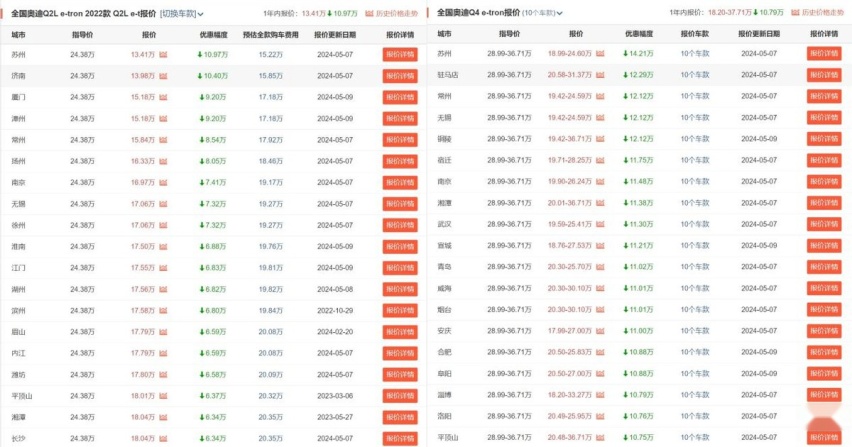852x447 pixels.
Task: Open price trend chart icon beside 13.41万 Suzhou quote
Action: tap(163, 54)
